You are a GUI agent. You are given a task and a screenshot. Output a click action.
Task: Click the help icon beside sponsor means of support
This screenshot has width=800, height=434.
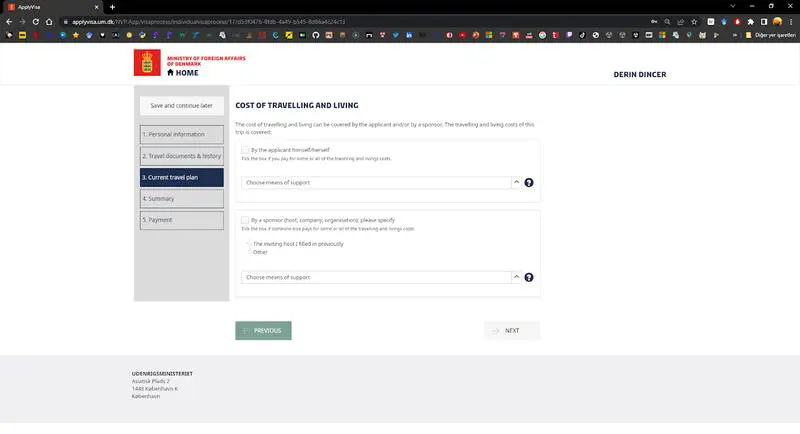tap(529, 277)
